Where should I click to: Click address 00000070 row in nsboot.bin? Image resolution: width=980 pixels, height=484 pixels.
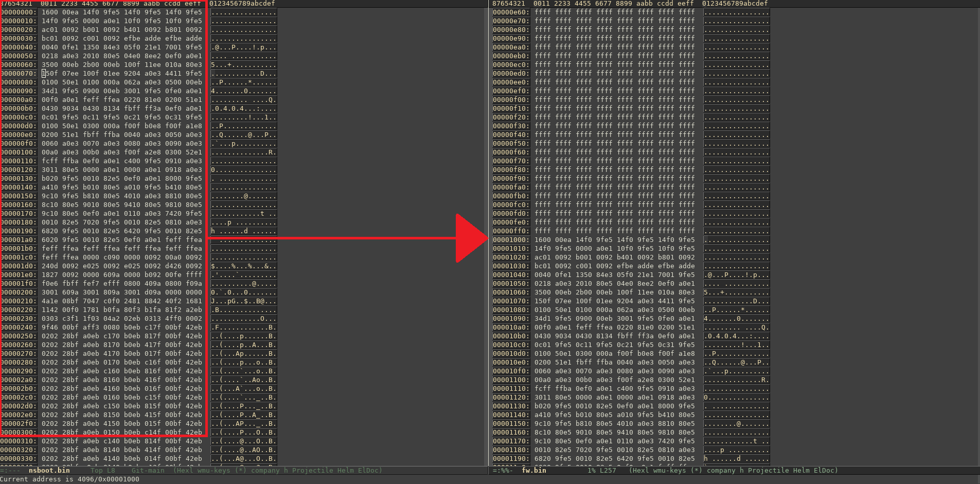(x=138, y=73)
